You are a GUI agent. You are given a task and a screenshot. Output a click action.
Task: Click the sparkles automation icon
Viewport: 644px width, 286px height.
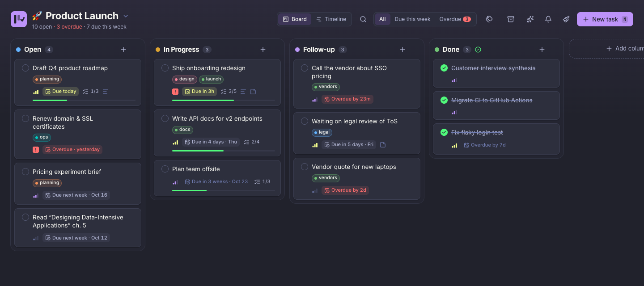[x=530, y=19]
